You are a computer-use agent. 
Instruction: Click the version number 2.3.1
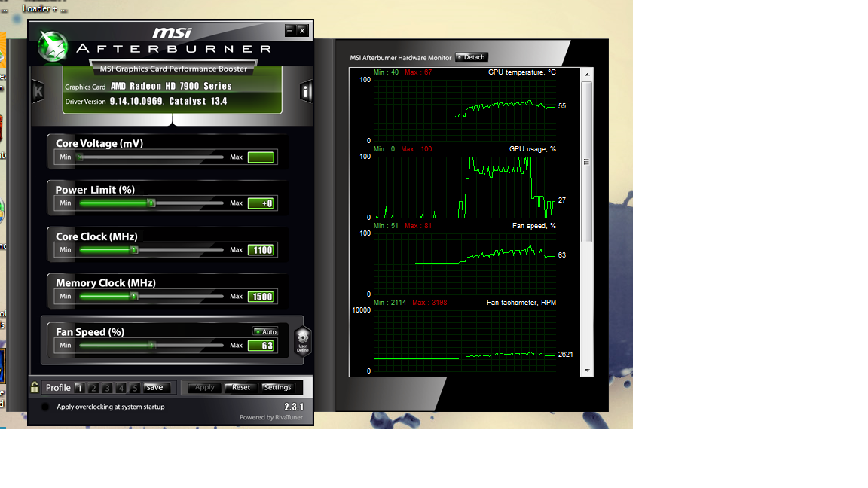click(293, 407)
